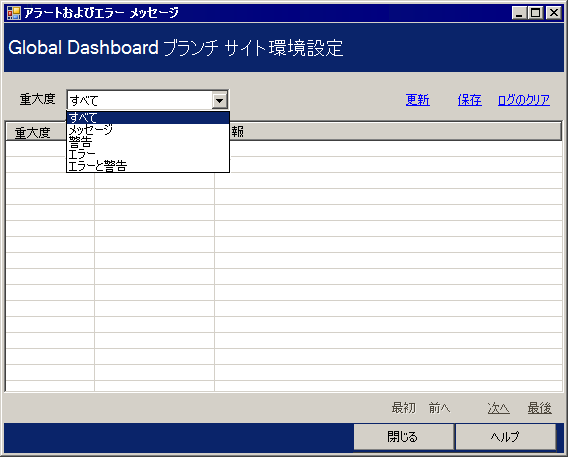The image size is (568, 457).
Task: Click the 次へ pagination link
Action: (x=498, y=408)
